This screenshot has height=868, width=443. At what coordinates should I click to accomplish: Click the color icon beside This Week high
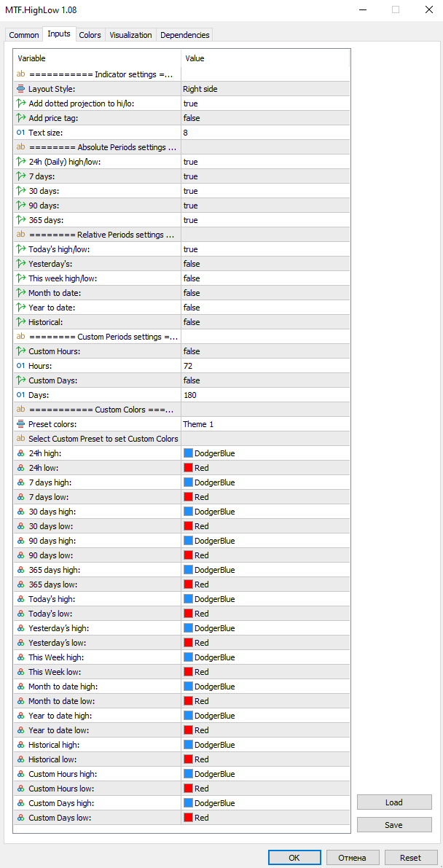pyautogui.click(x=20, y=657)
